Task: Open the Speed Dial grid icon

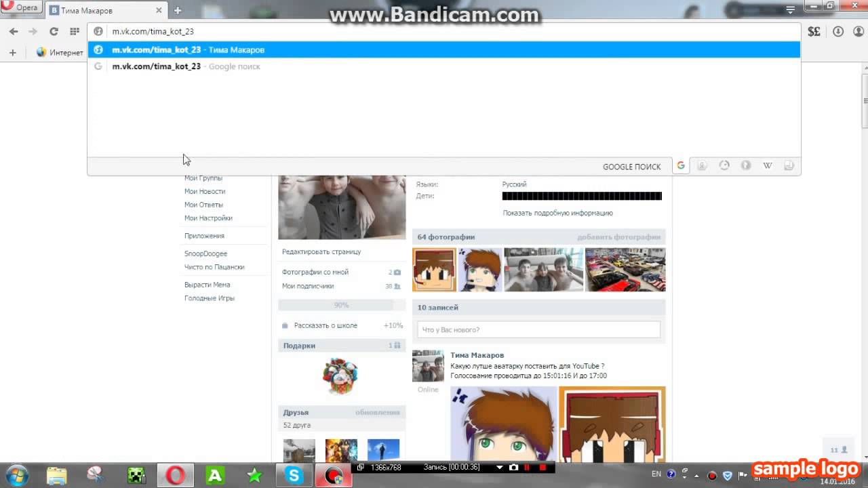Action: click(74, 31)
